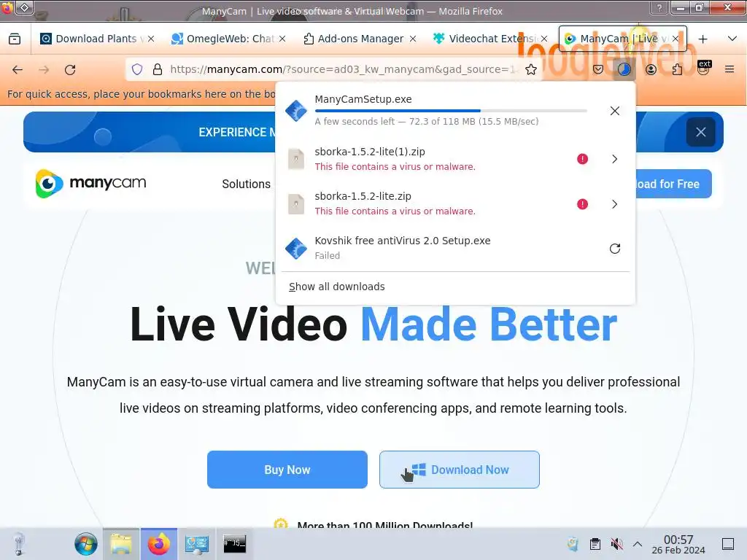Expand details for sborka-1.5.2-lite.zip
This screenshot has height=560, width=747.
[614, 204]
